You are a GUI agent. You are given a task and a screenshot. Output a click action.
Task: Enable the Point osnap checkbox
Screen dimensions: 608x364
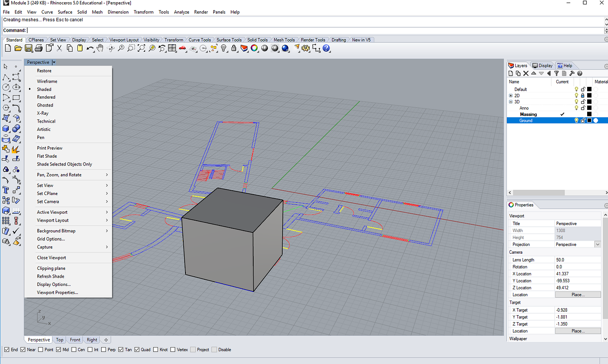(x=41, y=350)
